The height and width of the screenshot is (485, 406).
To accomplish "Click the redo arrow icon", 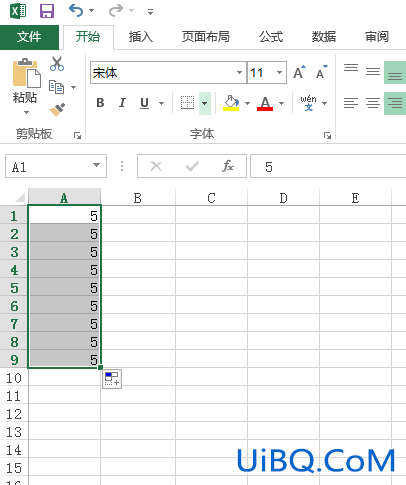I will point(116,11).
